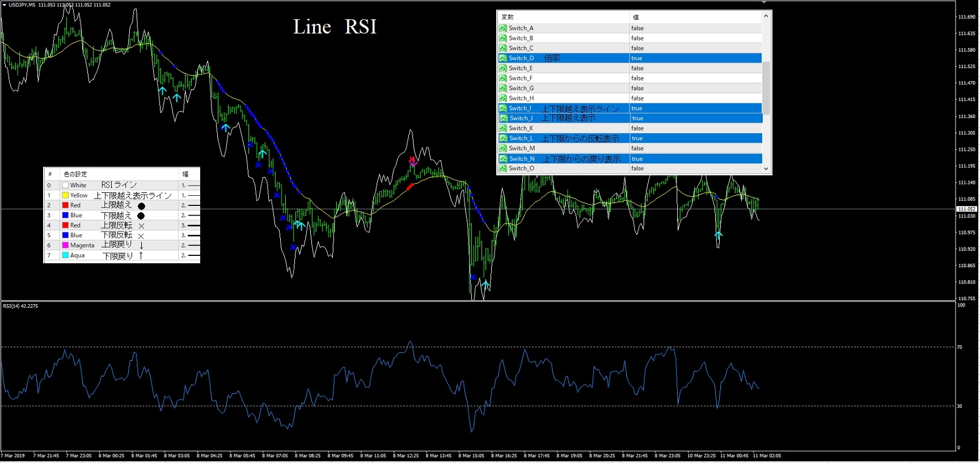
Task: Click the variables list scroll-up arrow
Action: coord(766,16)
